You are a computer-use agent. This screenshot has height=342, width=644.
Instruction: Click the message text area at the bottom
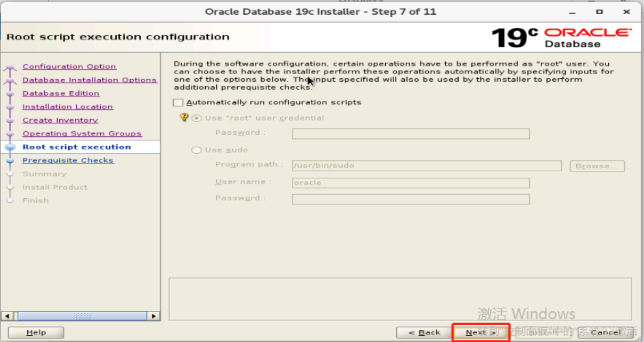400,298
